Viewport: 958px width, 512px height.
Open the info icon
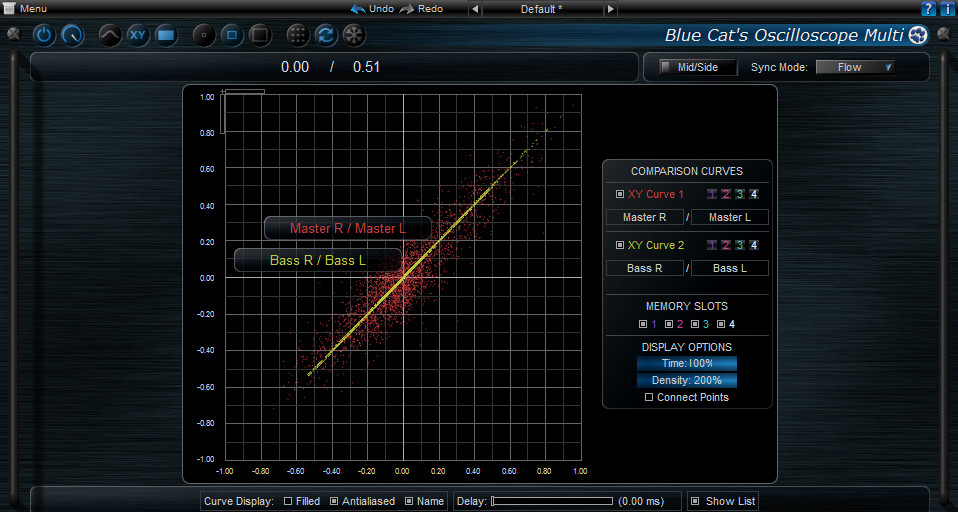click(x=946, y=9)
